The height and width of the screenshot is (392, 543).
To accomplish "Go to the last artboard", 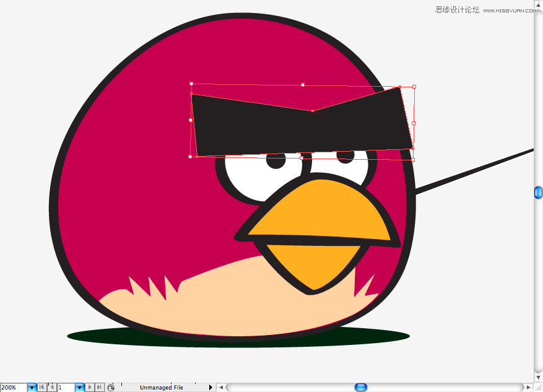I will coord(99,387).
